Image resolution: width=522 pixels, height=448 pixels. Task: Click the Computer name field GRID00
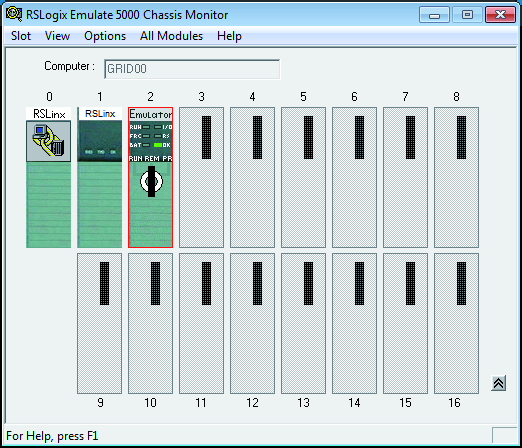[192, 69]
